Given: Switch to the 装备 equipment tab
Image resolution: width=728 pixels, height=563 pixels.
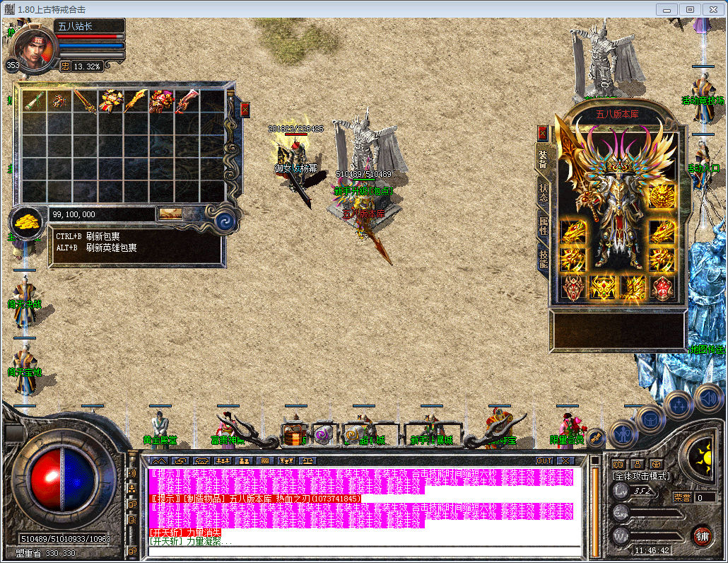Looking at the screenshot, I should coord(543,160).
